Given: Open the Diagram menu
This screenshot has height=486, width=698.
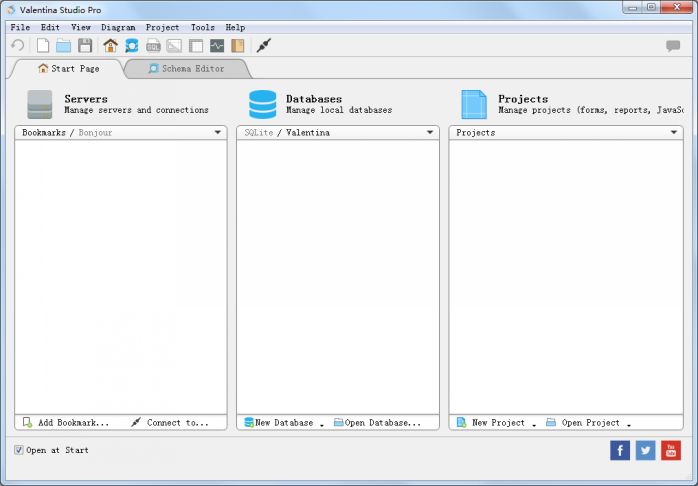Looking at the screenshot, I should [x=118, y=27].
